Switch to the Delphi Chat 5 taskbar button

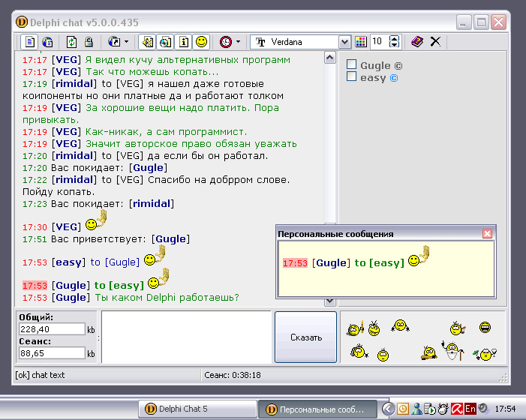(x=197, y=409)
